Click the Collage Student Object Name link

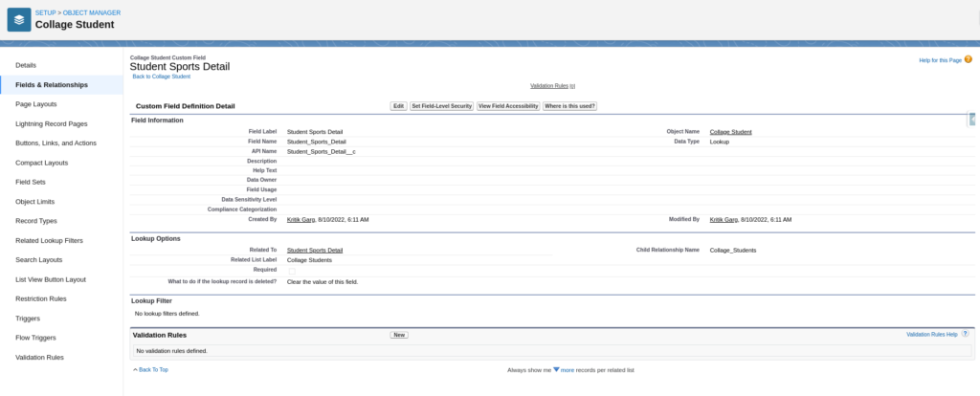730,131
